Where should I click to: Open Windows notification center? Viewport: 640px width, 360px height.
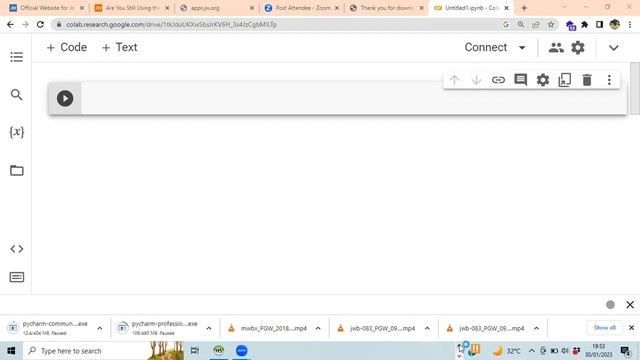[625, 351]
